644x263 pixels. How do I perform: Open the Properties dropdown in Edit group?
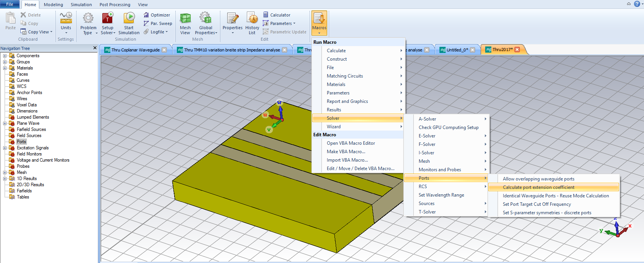point(233,23)
